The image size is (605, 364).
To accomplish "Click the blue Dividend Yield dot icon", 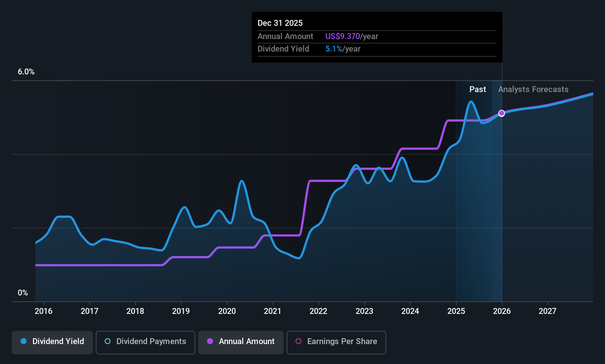I will [x=23, y=342].
